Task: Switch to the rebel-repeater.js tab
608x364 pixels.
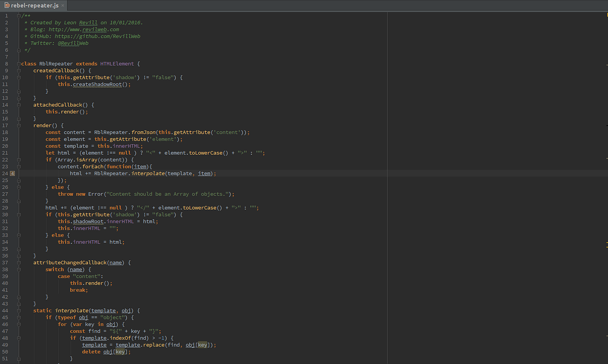Action: 34,6
